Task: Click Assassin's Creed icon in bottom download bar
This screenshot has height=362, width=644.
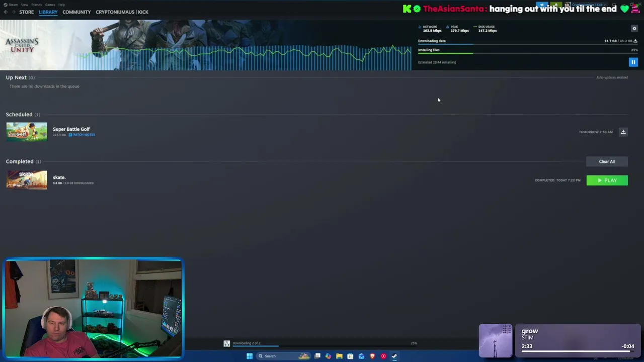Action: click(x=226, y=343)
